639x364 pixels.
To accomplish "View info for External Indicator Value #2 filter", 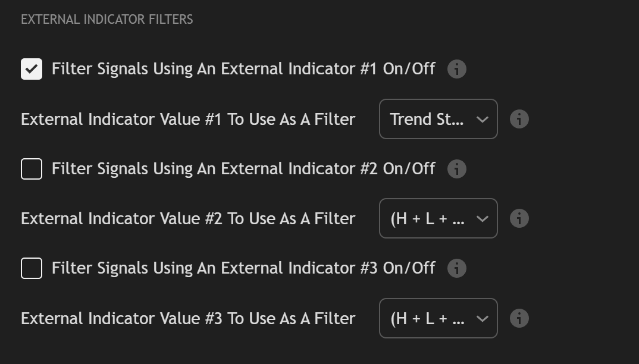I will click(x=519, y=218).
